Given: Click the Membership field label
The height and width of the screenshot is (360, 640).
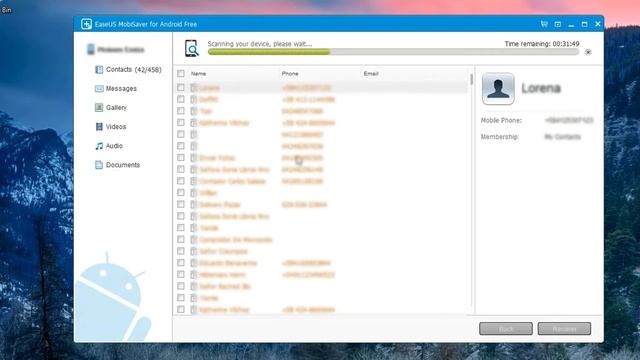Looking at the screenshot, I should [500, 137].
